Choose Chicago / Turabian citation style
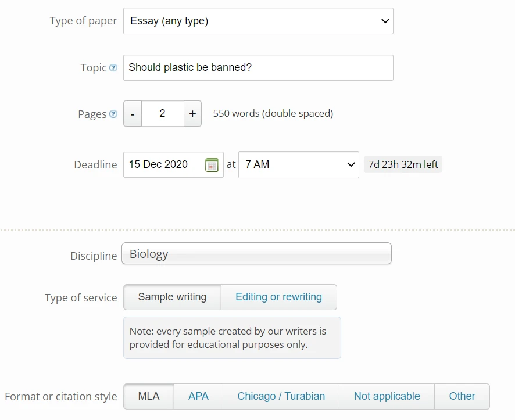The height and width of the screenshot is (420, 515). [x=281, y=396]
